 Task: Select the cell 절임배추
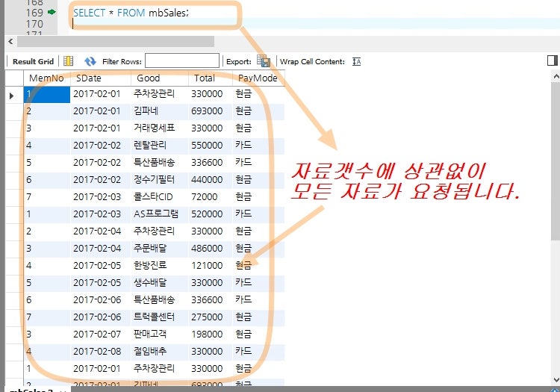159,351
